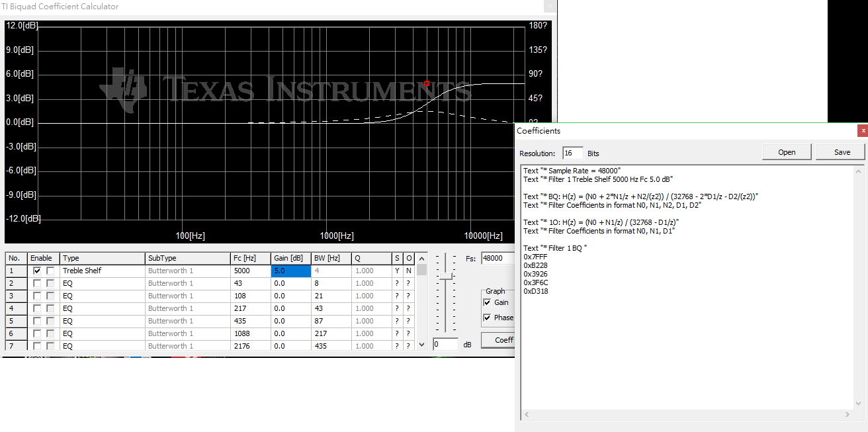The height and width of the screenshot is (432, 868).
Task: Click the dB offset input field
Action: coord(445,345)
